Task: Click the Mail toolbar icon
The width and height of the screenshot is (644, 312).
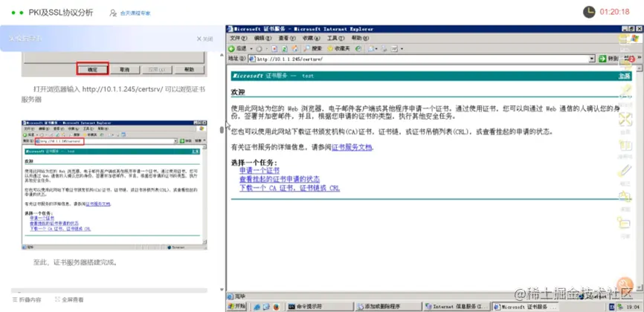Action: [x=371, y=48]
